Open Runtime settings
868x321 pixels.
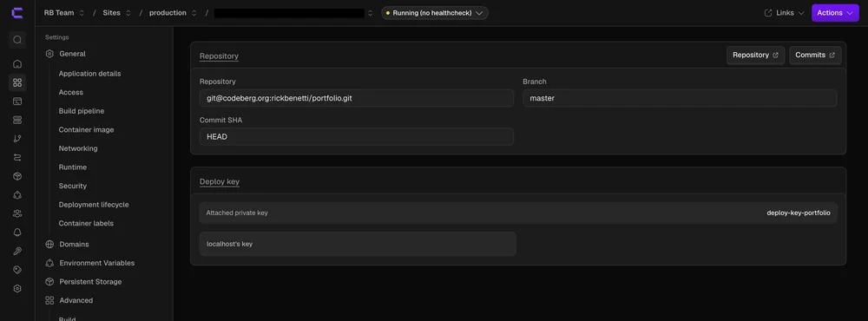coord(73,167)
